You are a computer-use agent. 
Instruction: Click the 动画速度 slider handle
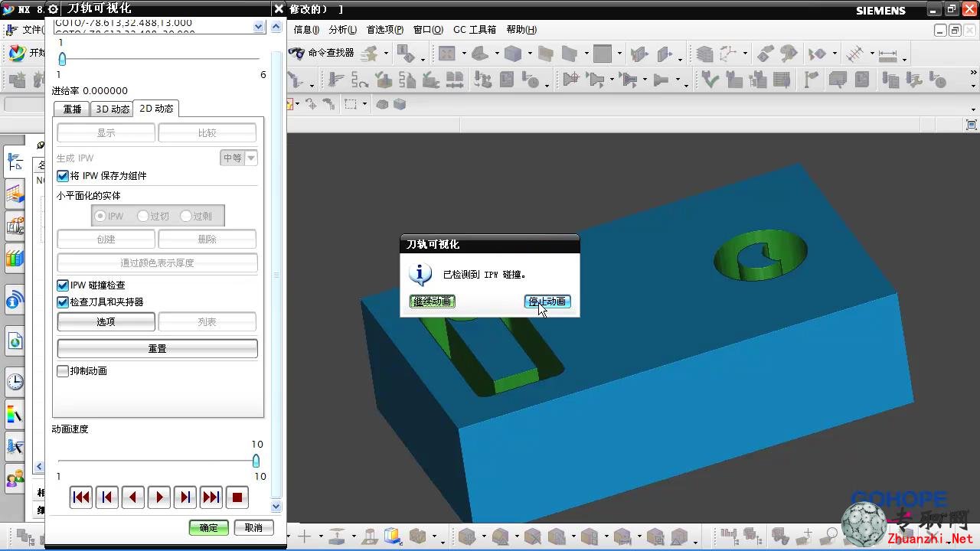(x=256, y=461)
